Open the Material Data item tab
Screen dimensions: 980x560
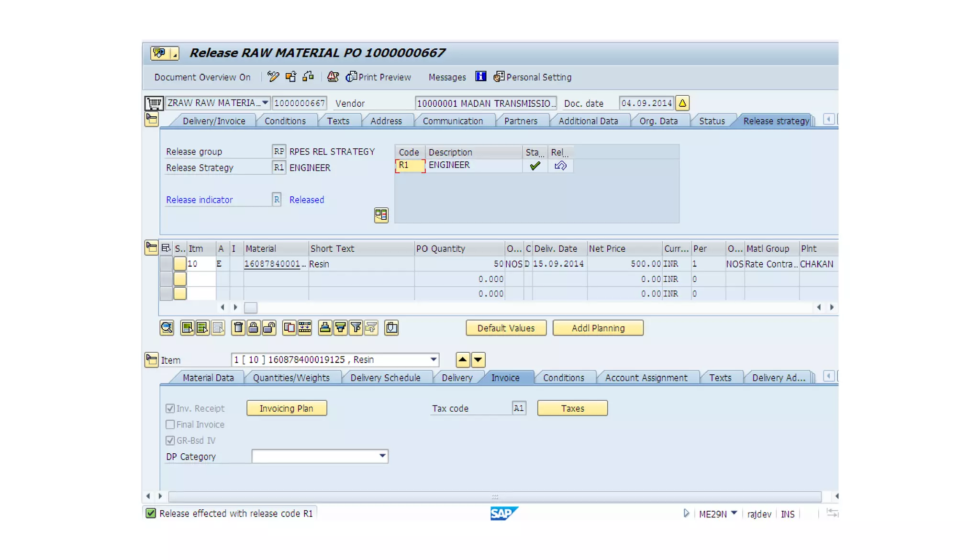point(208,378)
